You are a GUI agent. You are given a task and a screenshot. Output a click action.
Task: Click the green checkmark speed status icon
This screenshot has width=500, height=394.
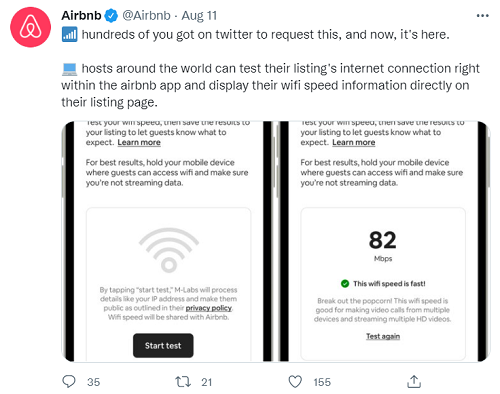click(345, 284)
